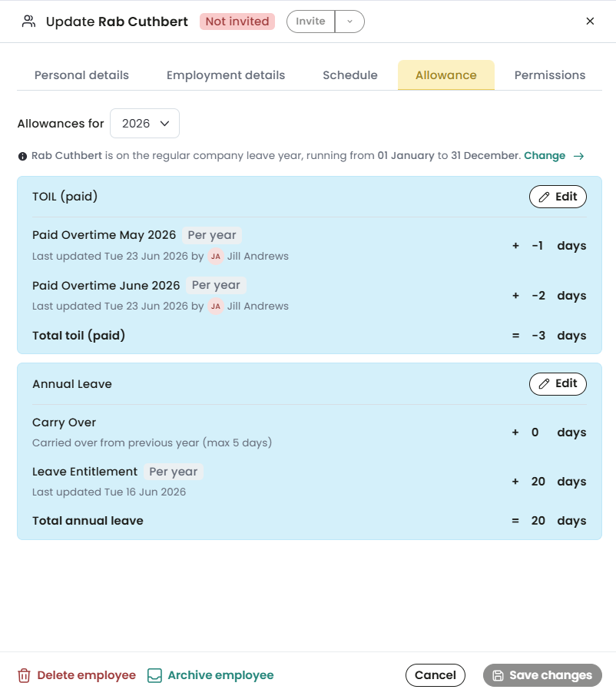Click the Invite button

(310, 22)
